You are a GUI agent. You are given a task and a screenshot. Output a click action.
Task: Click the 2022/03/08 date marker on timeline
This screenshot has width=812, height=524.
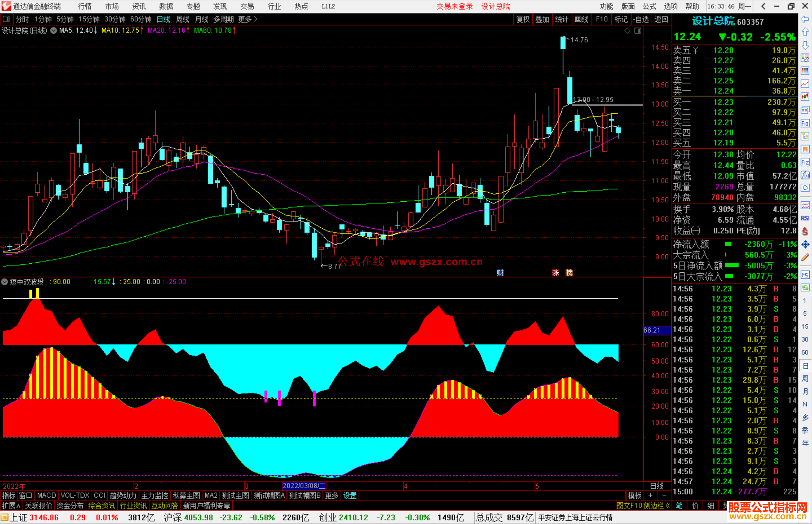coord(304,486)
